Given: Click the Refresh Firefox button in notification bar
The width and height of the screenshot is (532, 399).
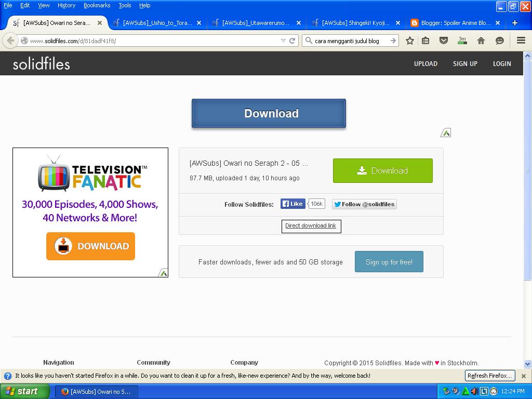Looking at the screenshot, I should coord(489,375).
